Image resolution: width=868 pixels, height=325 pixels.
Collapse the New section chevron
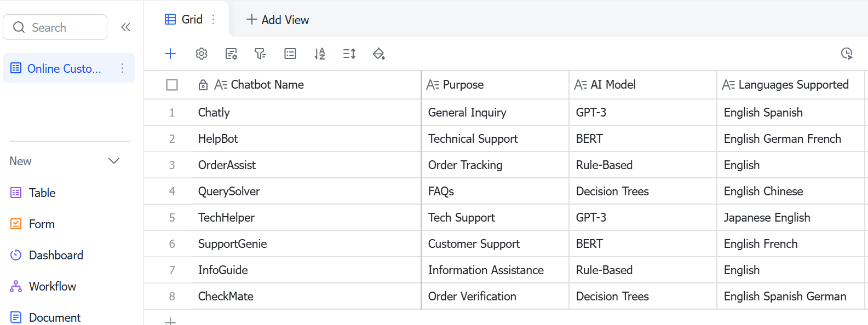click(114, 161)
